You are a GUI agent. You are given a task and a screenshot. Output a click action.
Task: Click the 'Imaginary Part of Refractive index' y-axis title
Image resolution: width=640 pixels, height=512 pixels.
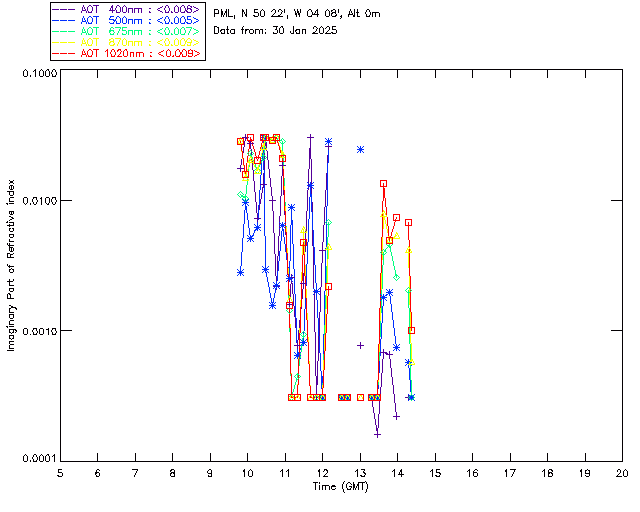(11, 265)
